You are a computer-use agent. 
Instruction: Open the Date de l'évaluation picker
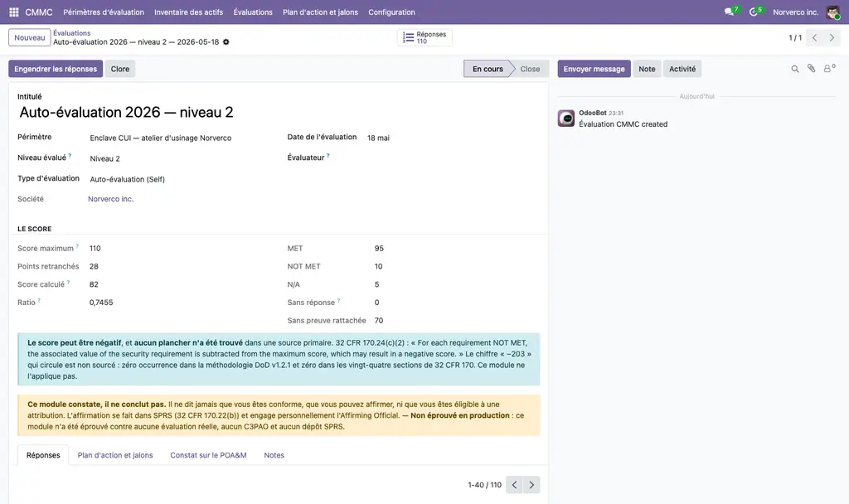[453, 138]
